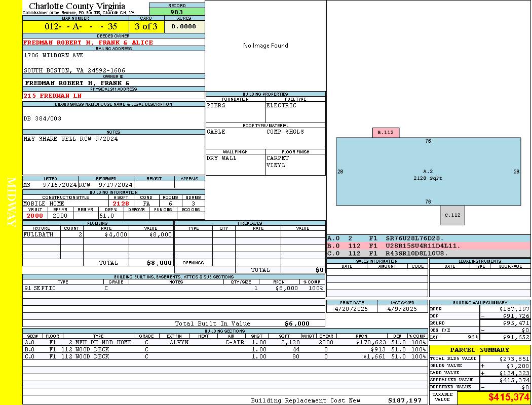The image size is (532, 405).
Task: Click the fuel type ELECTRIC
Action: (281, 105)
